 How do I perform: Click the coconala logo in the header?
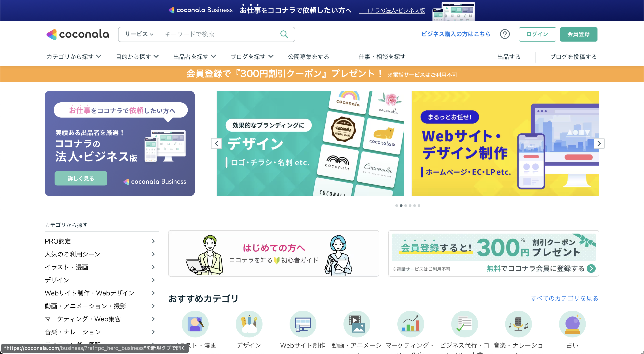coord(78,34)
